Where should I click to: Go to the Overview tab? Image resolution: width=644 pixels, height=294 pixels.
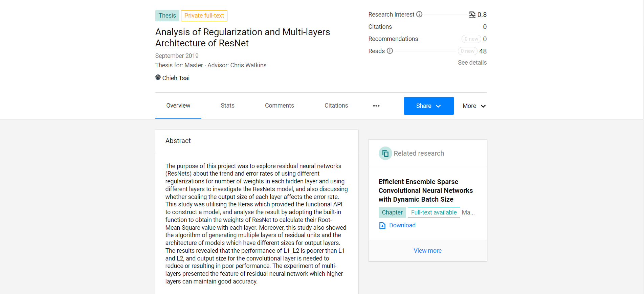click(178, 106)
